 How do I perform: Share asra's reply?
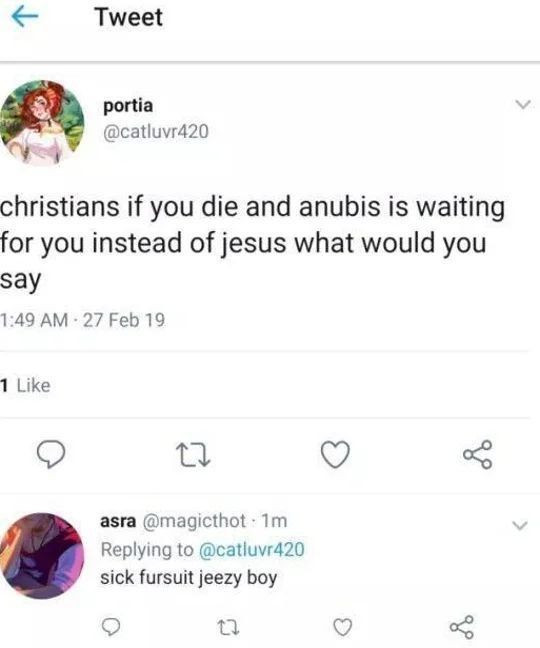click(461, 627)
